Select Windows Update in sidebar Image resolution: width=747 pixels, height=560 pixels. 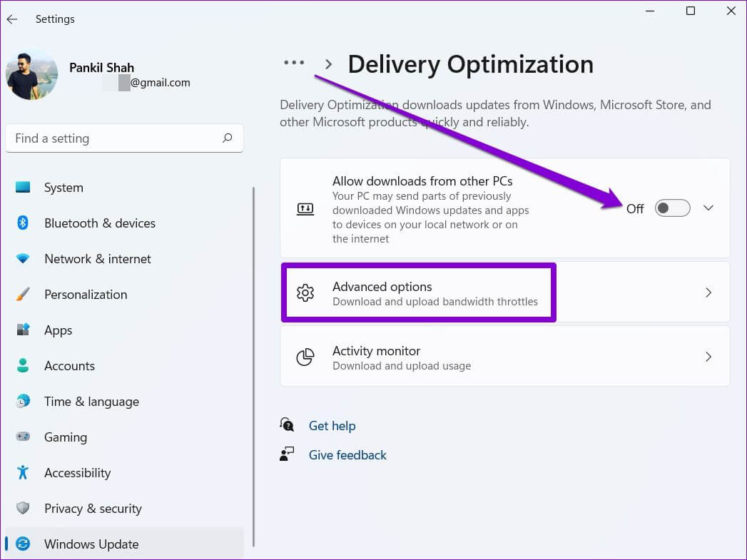(x=124, y=544)
